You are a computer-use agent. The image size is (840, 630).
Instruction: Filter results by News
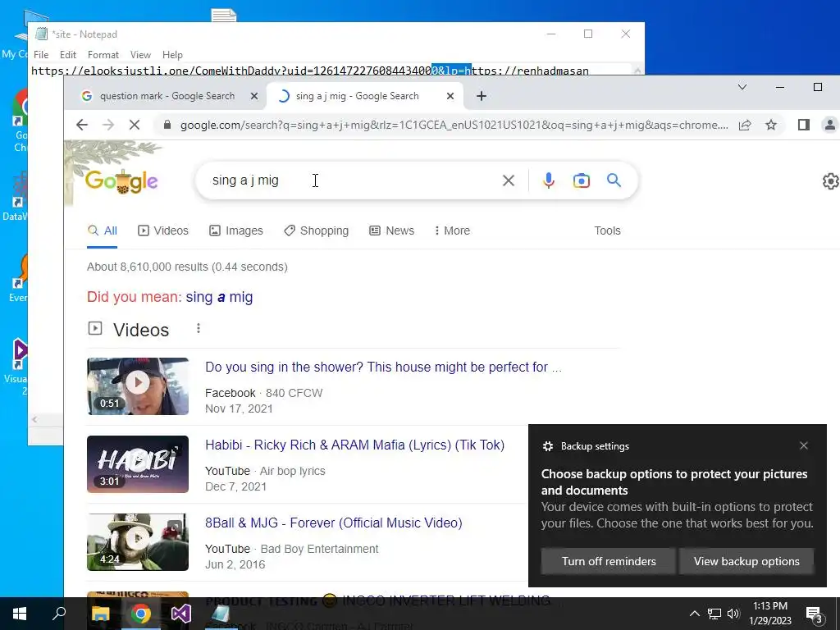[x=391, y=231]
